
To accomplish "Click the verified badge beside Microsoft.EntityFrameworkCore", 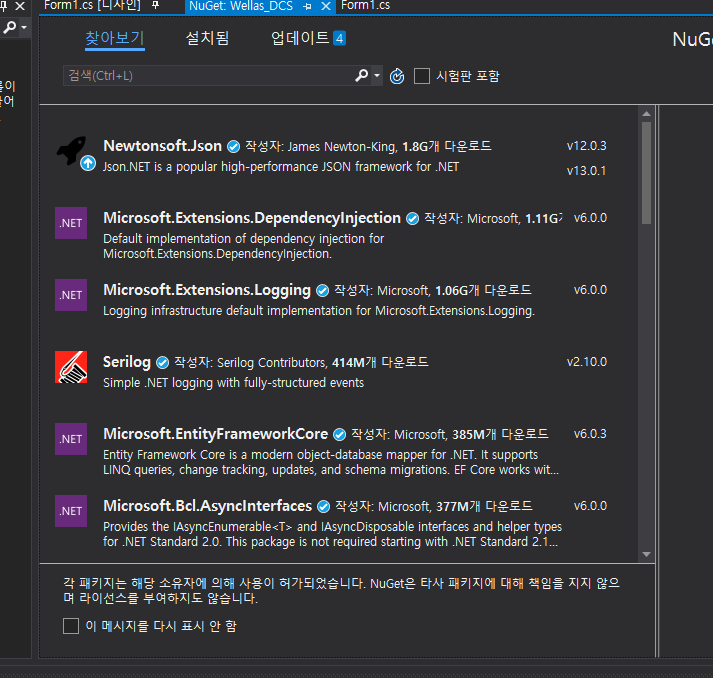I will 339,435.
